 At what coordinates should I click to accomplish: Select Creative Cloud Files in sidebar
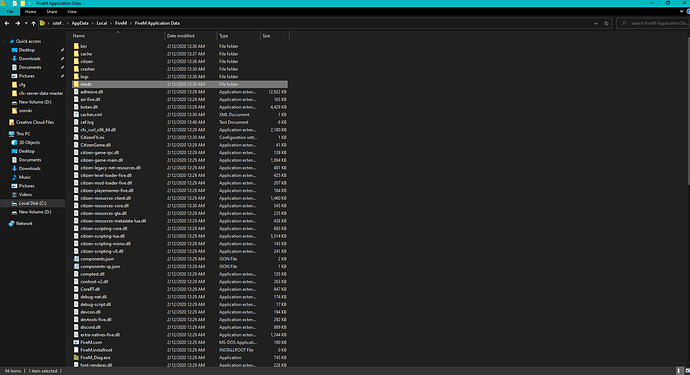click(x=35, y=122)
